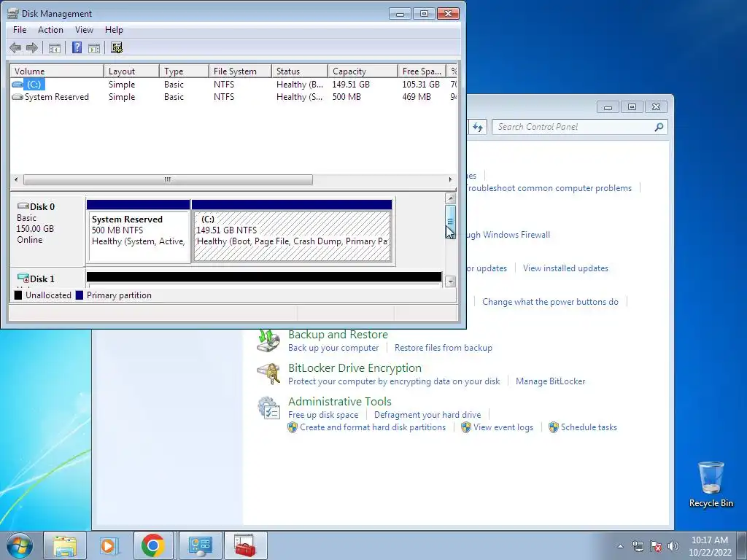Open View event logs link
Viewport: 747px width, 560px height.
point(503,427)
